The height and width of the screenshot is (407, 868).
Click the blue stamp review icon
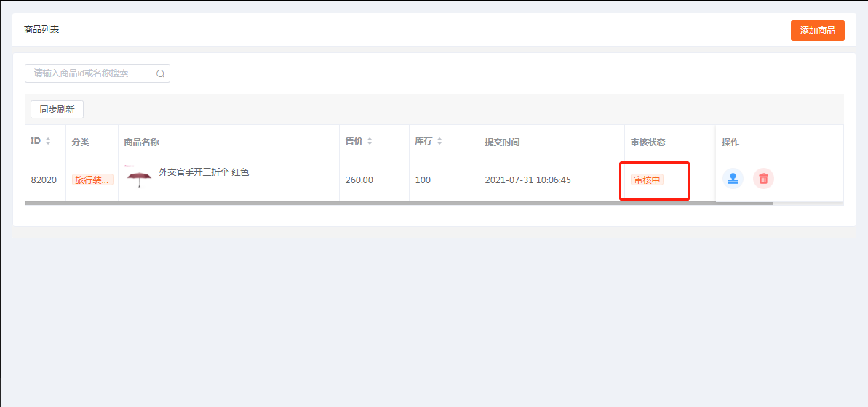pyautogui.click(x=733, y=179)
